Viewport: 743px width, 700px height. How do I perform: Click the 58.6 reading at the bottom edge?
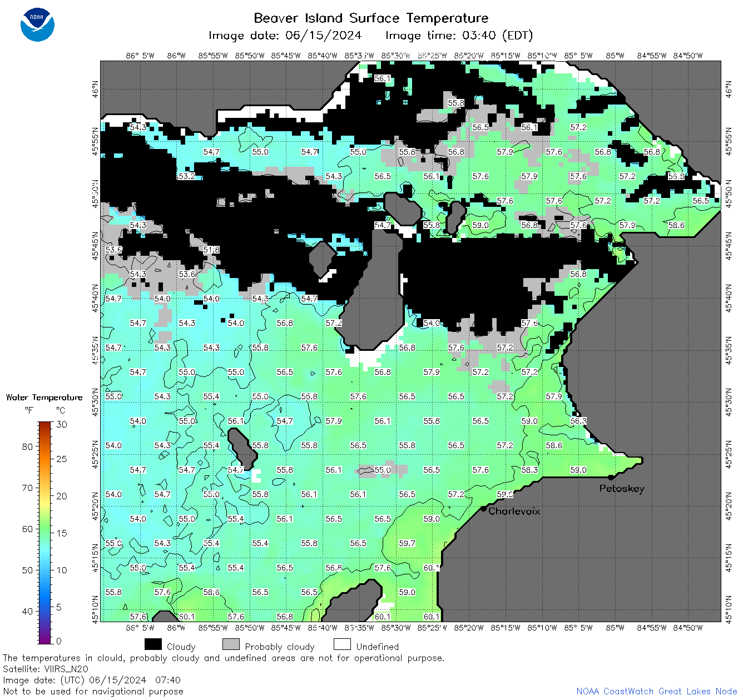pyautogui.click(x=211, y=592)
